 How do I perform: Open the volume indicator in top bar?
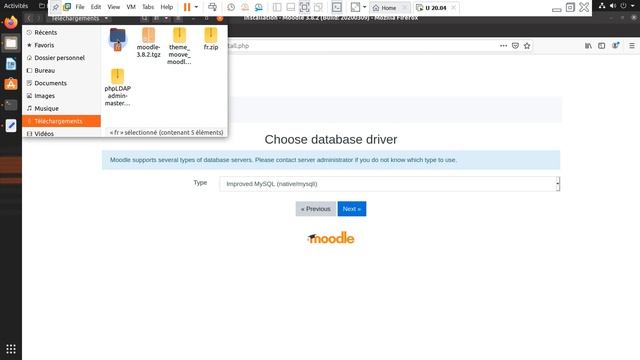click(x=613, y=6)
